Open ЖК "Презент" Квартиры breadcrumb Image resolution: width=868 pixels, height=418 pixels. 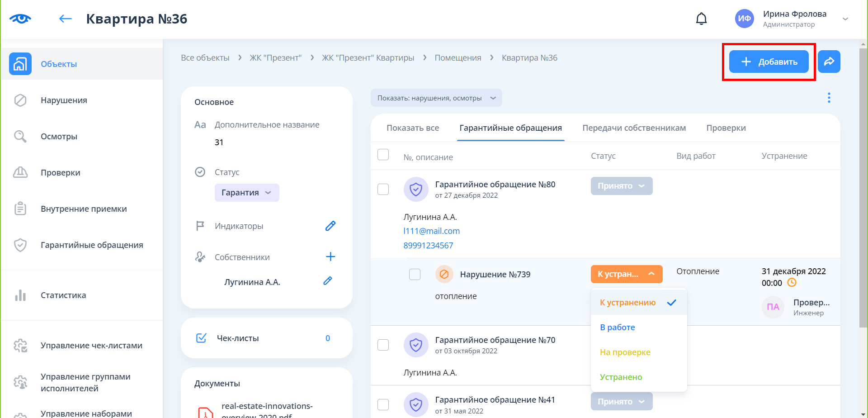pos(368,58)
